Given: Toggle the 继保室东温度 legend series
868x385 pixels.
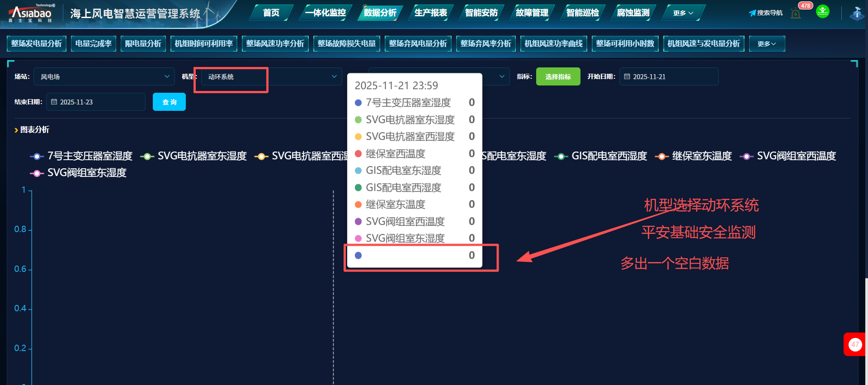Looking at the screenshot, I should click(x=693, y=156).
